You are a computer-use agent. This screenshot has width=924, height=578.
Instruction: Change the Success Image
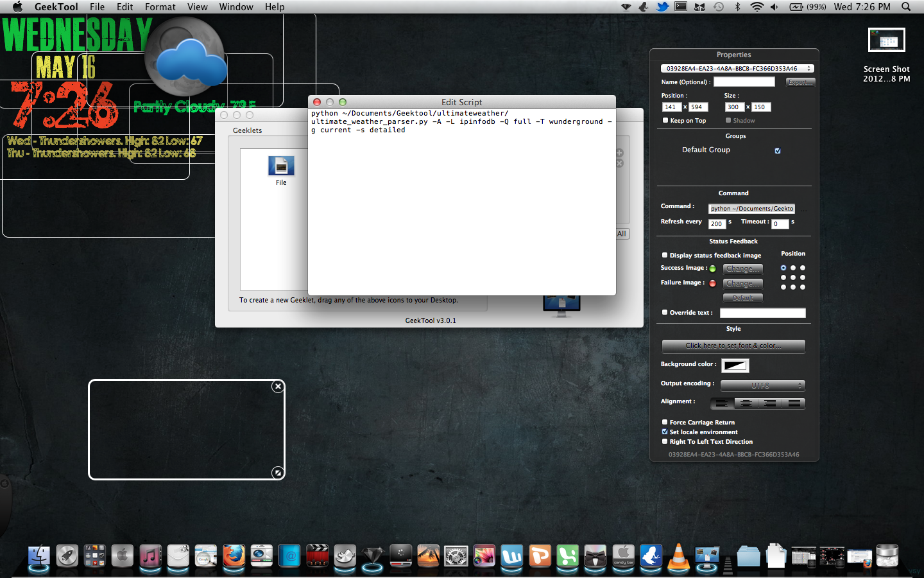743,268
